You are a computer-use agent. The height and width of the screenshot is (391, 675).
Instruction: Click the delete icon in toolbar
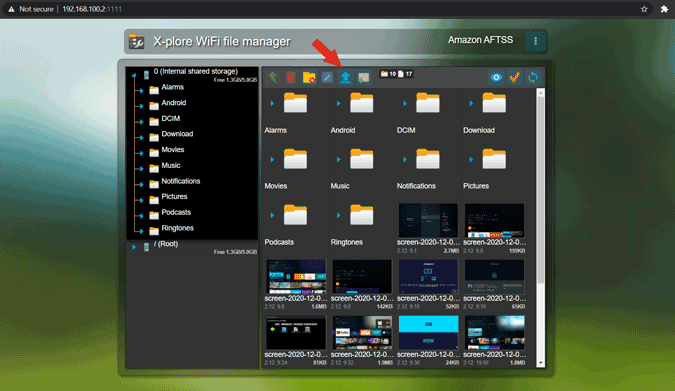291,78
